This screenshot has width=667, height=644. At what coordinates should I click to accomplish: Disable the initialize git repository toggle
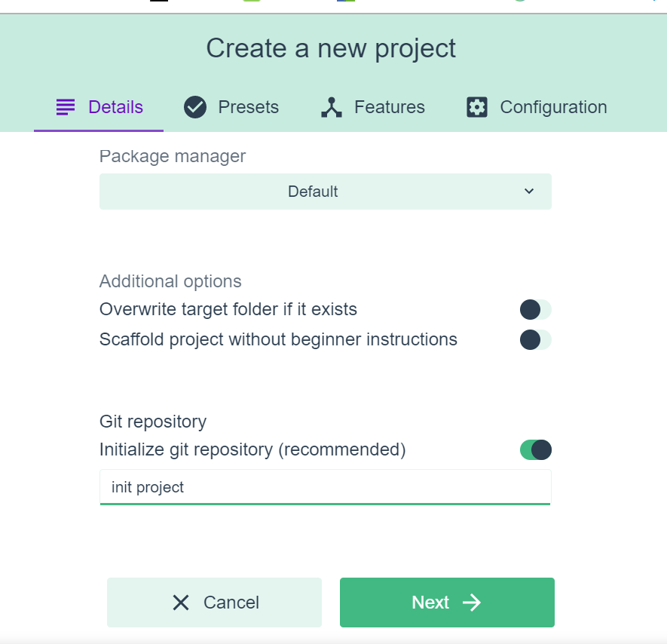coord(535,450)
